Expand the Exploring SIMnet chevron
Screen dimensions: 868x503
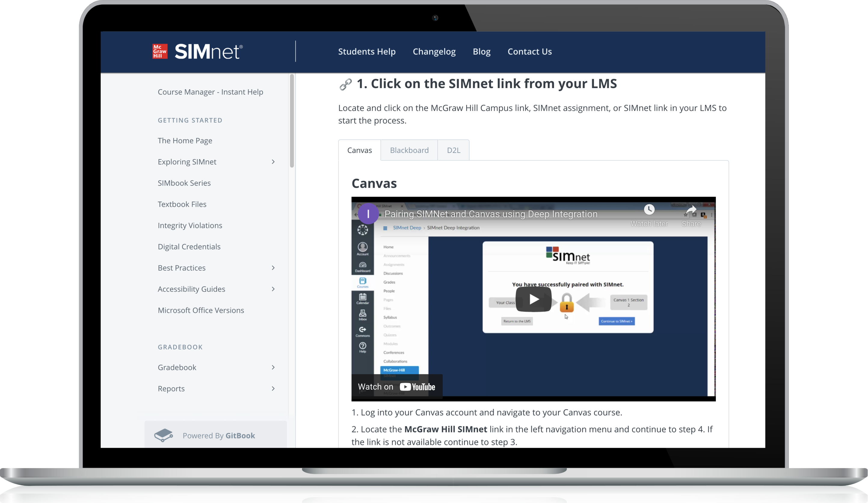click(273, 162)
